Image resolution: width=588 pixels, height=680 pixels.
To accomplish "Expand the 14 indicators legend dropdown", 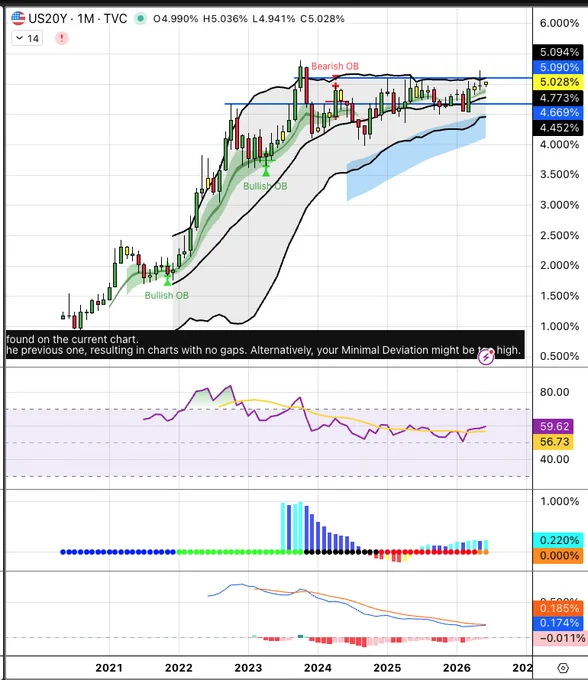I will click(27, 38).
